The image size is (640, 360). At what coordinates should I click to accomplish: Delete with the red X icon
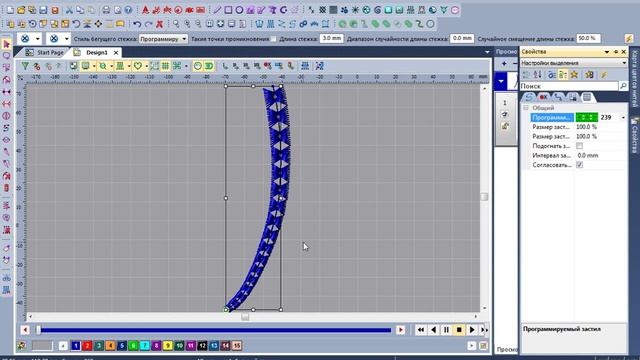tap(160, 24)
